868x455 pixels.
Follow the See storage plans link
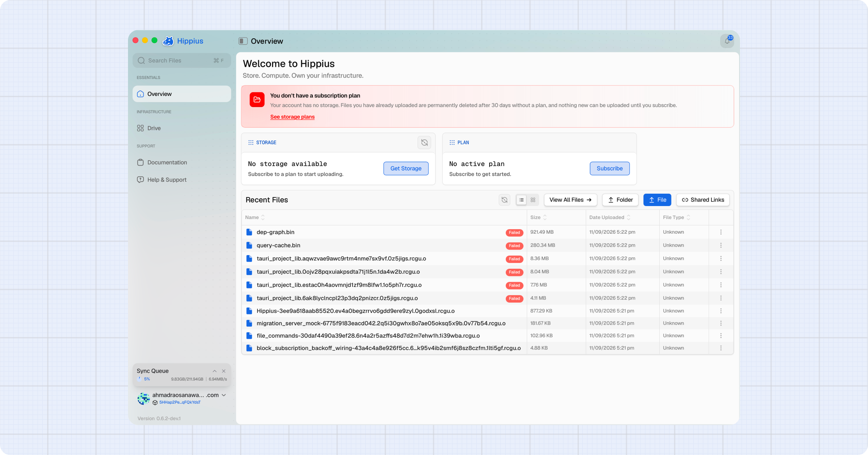point(292,117)
